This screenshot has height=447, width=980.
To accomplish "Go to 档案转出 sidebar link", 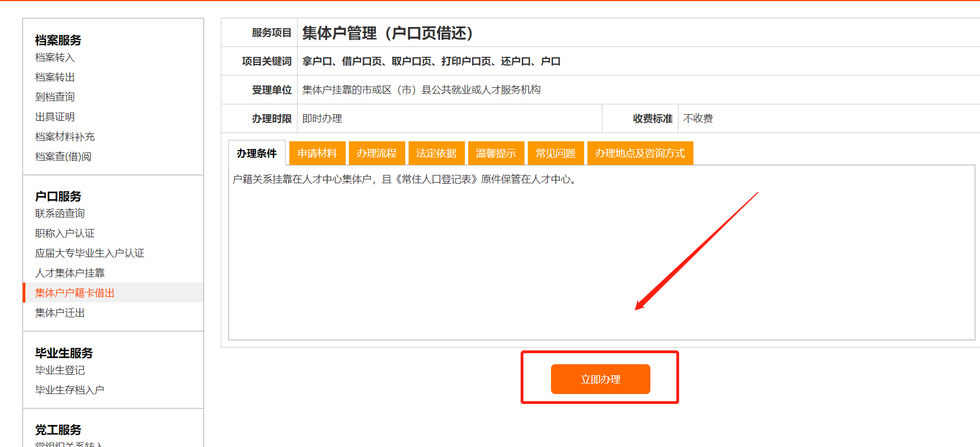I will pos(55,77).
